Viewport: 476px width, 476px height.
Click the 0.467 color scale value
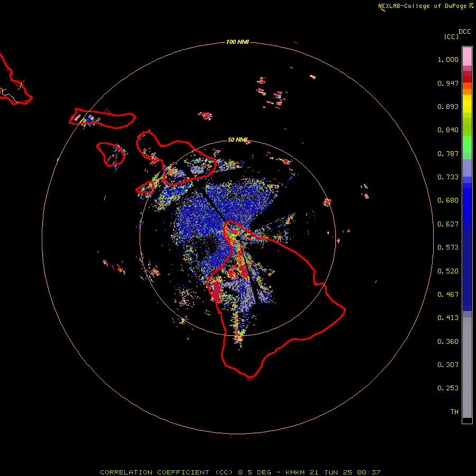tap(448, 295)
